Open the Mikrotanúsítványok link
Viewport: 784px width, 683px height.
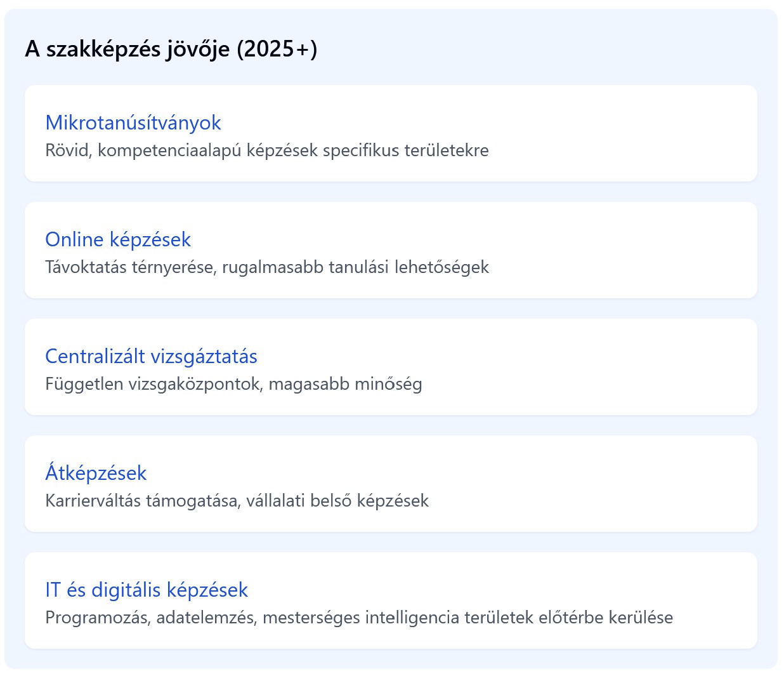133,123
